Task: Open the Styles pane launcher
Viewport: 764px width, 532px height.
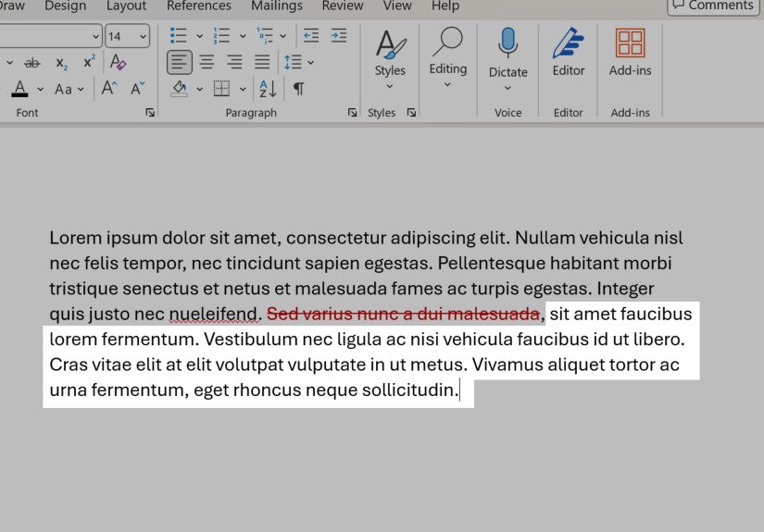Action: 411,113
